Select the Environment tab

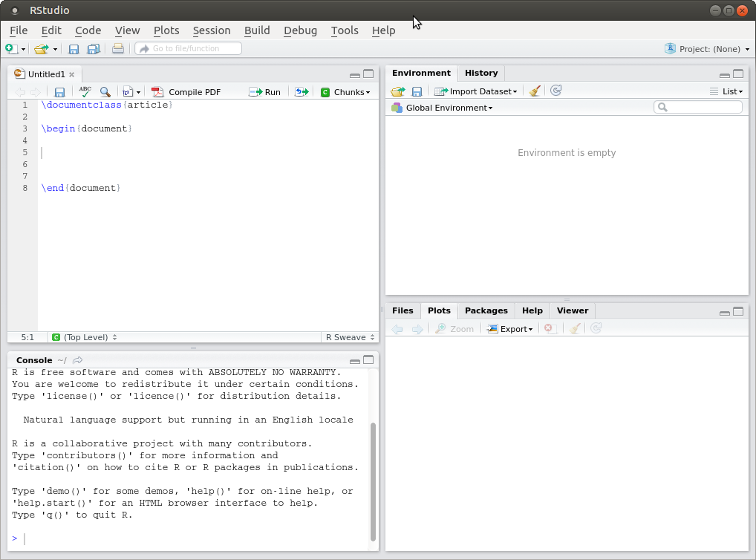[x=421, y=73]
